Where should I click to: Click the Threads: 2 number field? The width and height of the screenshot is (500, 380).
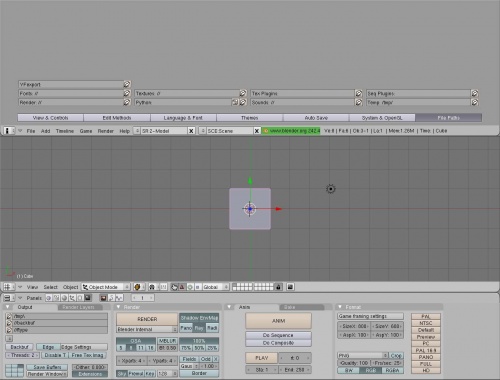pyautogui.click(x=23, y=355)
